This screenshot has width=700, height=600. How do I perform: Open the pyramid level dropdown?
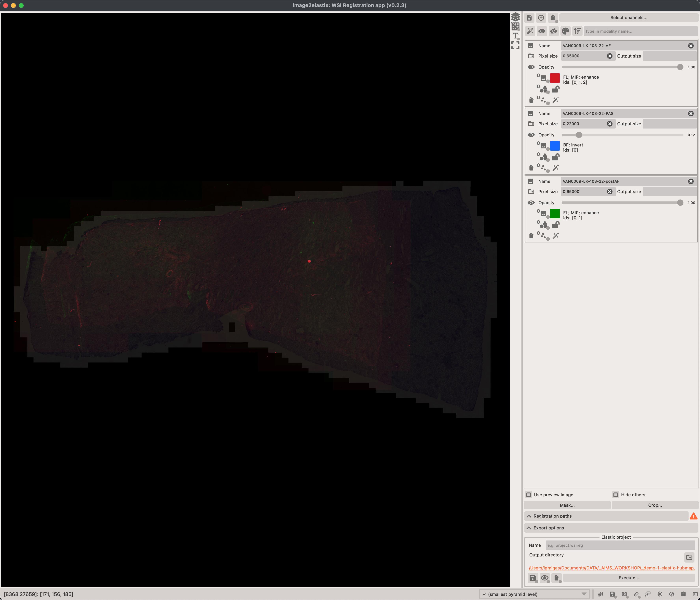(x=534, y=594)
